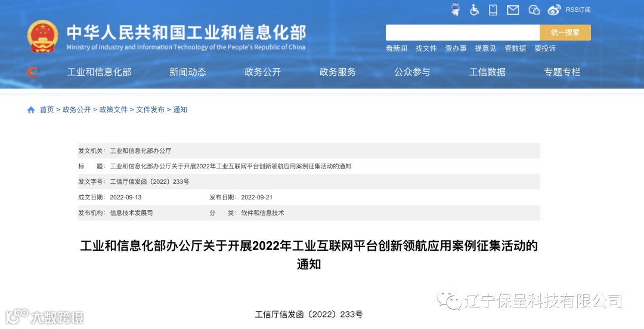Click the 分类 value 软件和信息技术

tap(262, 213)
